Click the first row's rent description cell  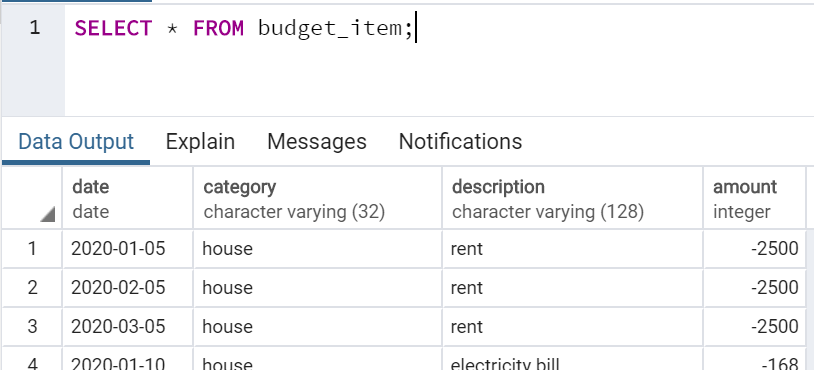click(573, 249)
